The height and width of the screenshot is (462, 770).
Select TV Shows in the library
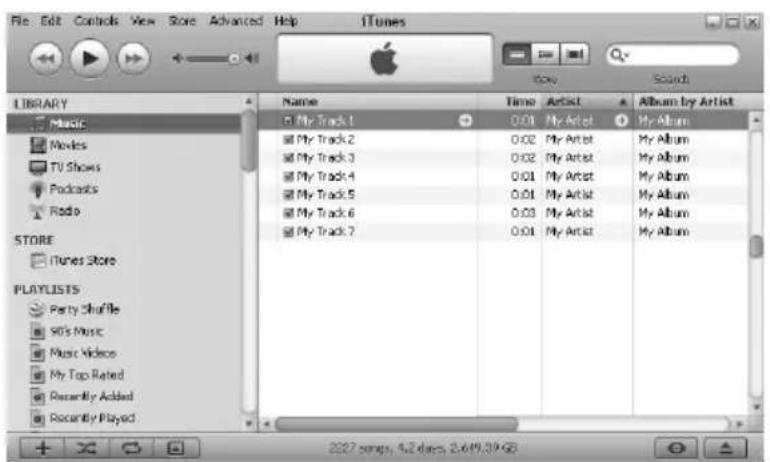tap(65, 167)
